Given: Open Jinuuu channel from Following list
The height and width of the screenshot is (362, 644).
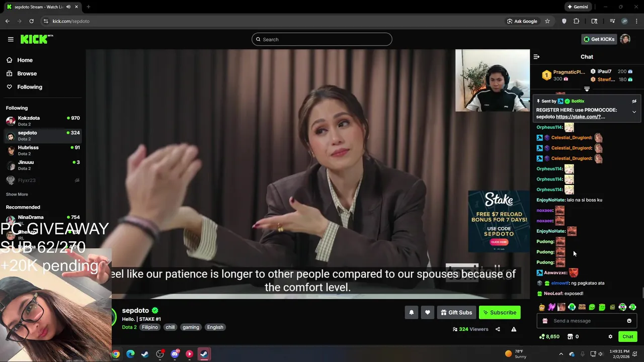Looking at the screenshot, I should (x=43, y=165).
